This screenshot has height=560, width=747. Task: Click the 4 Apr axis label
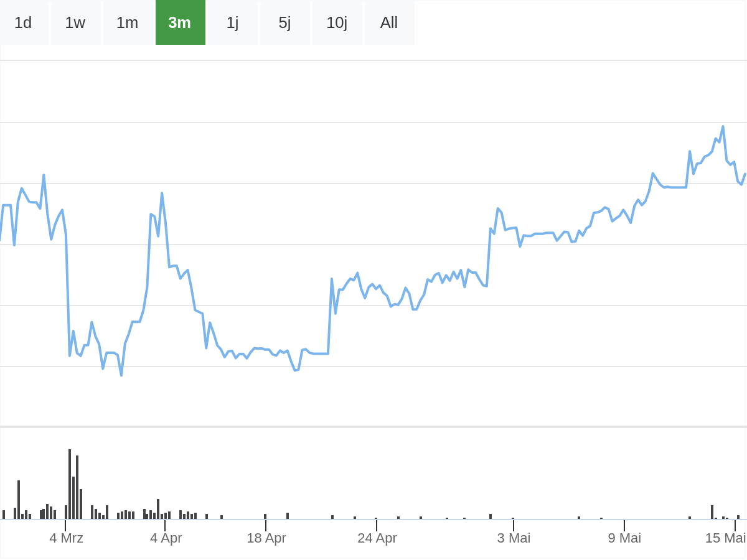click(x=166, y=538)
